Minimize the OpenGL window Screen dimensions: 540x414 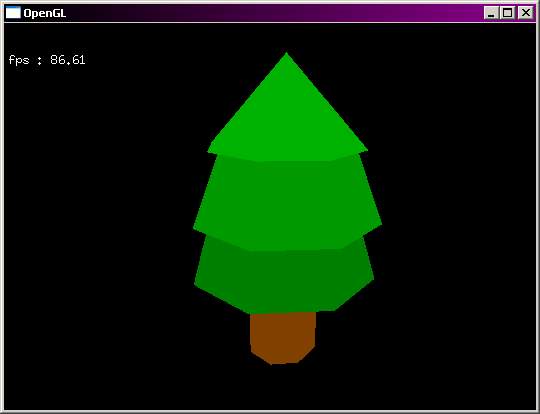(x=491, y=13)
